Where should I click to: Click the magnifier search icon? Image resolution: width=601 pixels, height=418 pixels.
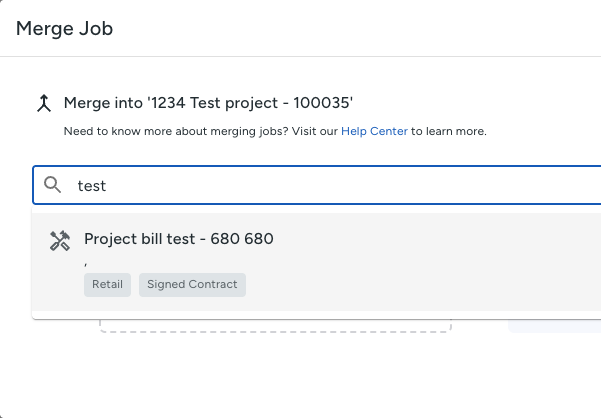[x=54, y=185]
